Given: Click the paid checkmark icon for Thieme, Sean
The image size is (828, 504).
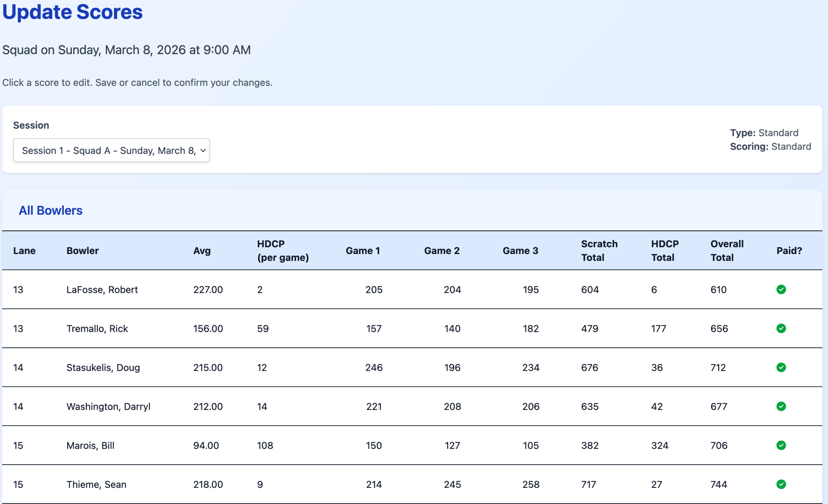Looking at the screenshot, I should point(781,484).
